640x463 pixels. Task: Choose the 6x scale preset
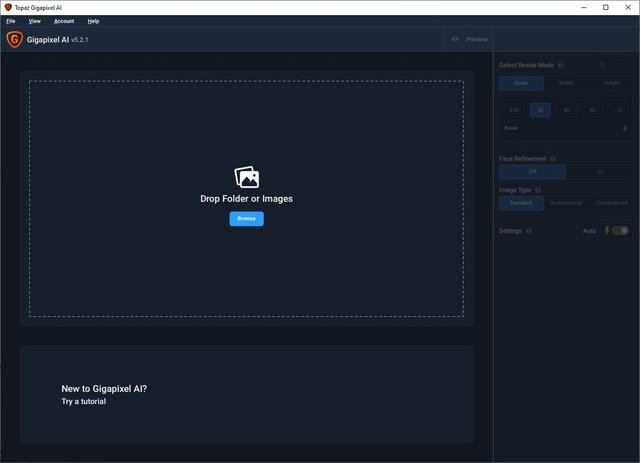point(592,110)
